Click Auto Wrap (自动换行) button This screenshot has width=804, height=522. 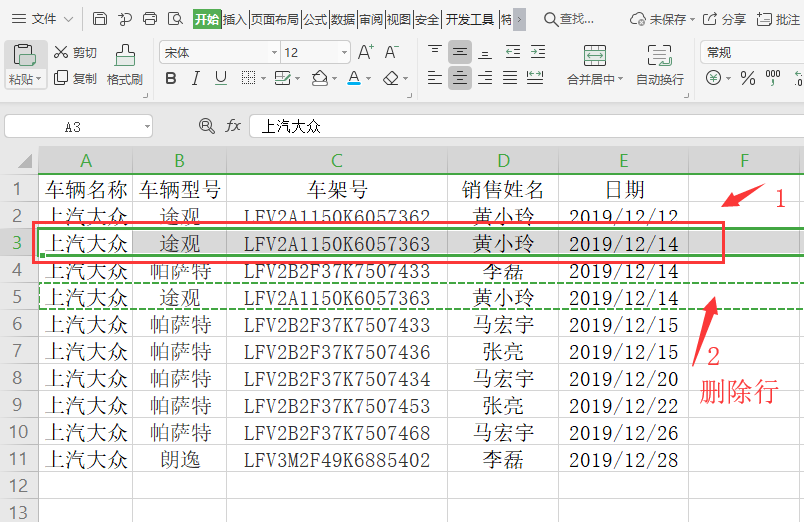[x=659, y=65]
